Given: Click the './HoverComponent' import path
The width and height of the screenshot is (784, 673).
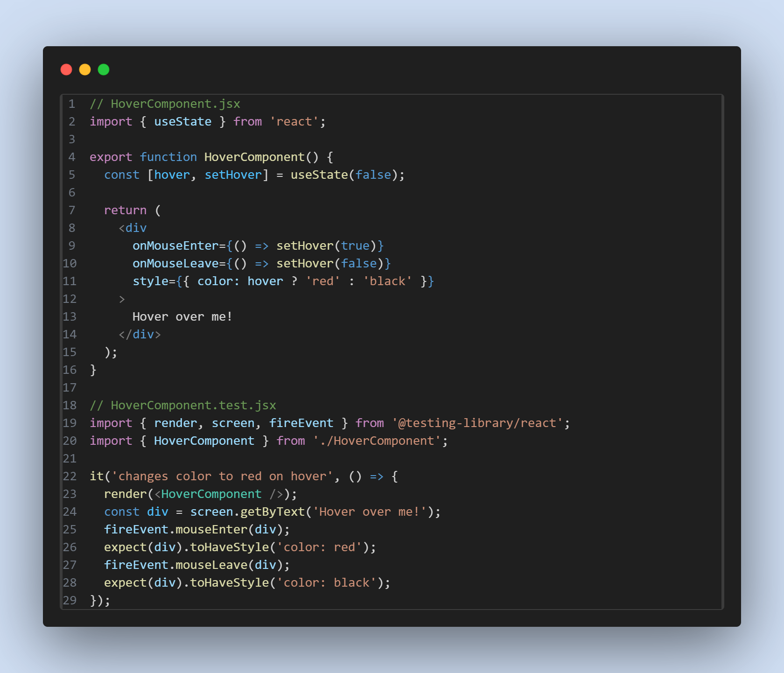Looking at the screenshot, I should coord(377,441).
